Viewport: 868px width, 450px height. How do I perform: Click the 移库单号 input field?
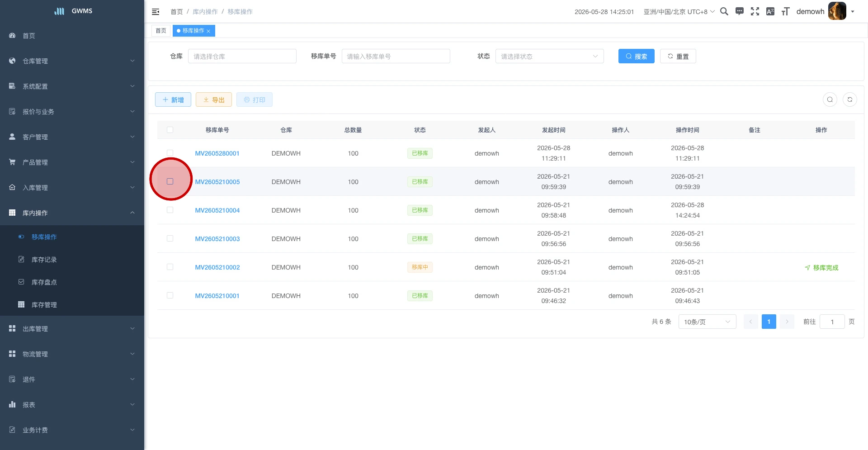coord(396,56)
